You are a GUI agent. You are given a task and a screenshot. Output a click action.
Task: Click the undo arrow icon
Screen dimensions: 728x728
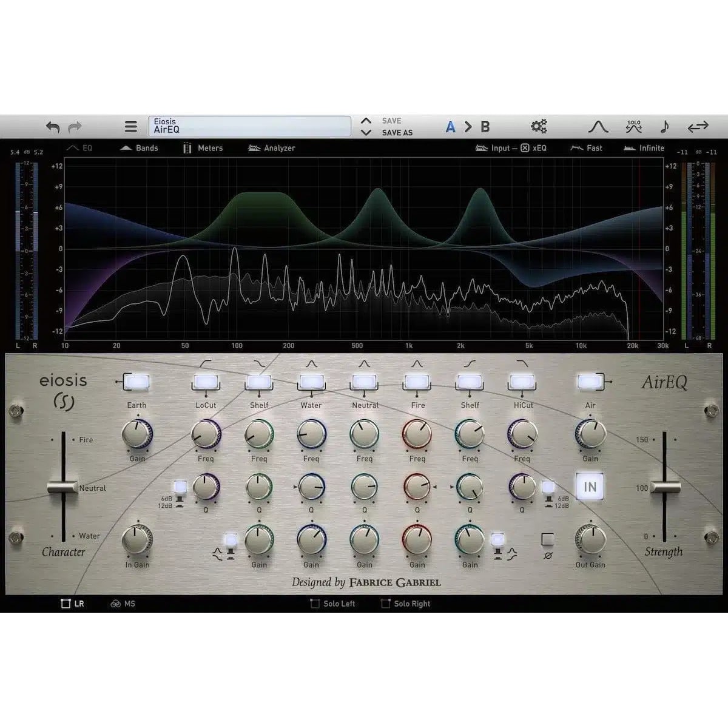click(53, 127)
